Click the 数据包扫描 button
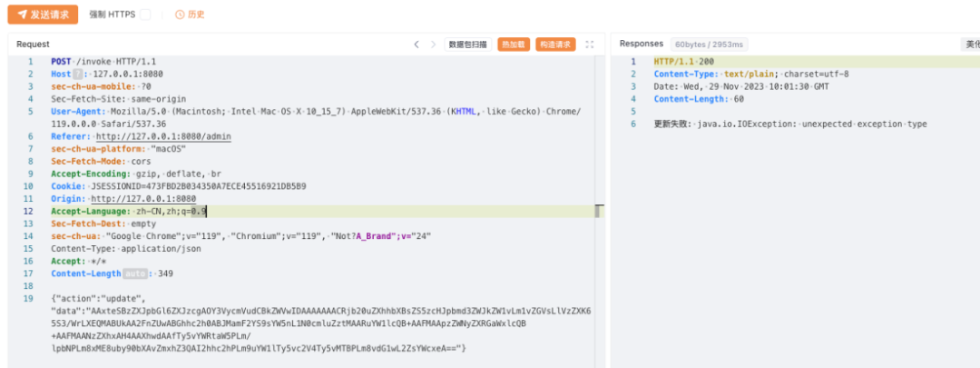This screenshot has height=368, width=980. (x=468, y=45)
